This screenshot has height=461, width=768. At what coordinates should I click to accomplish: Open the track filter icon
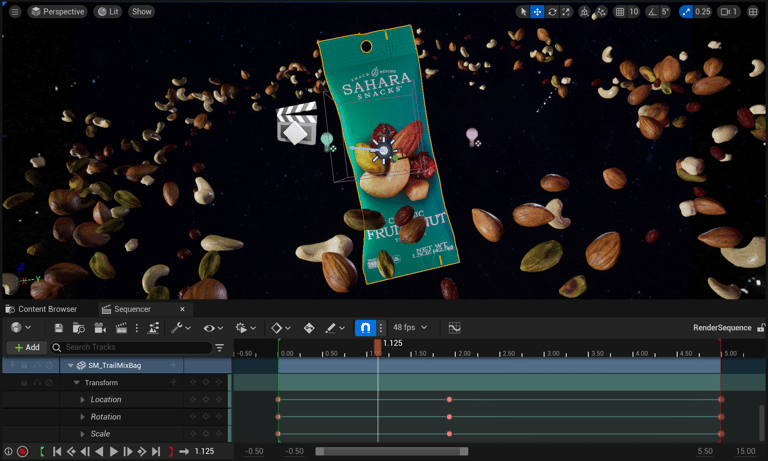(x=219, y=347)
